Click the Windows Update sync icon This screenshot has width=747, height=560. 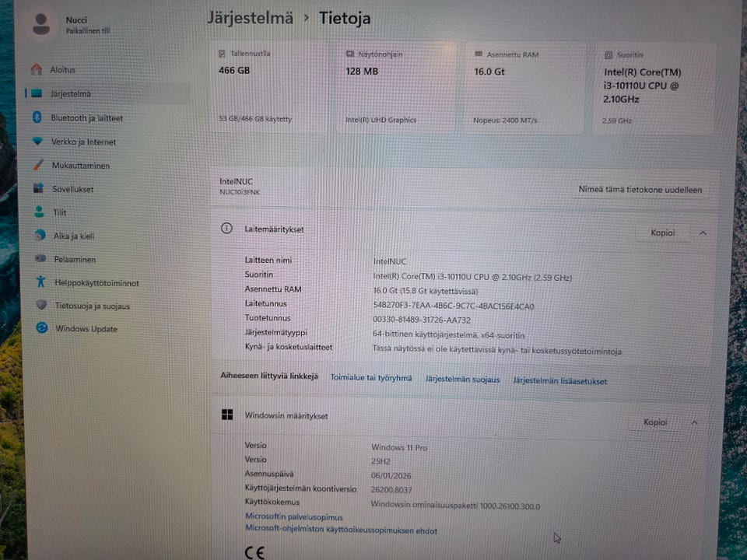tap(42, 327)
